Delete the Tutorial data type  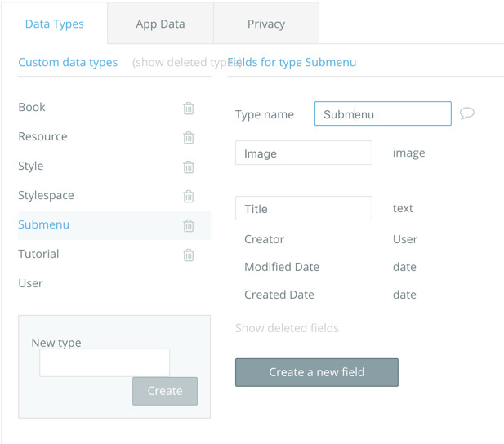point(189,255)
